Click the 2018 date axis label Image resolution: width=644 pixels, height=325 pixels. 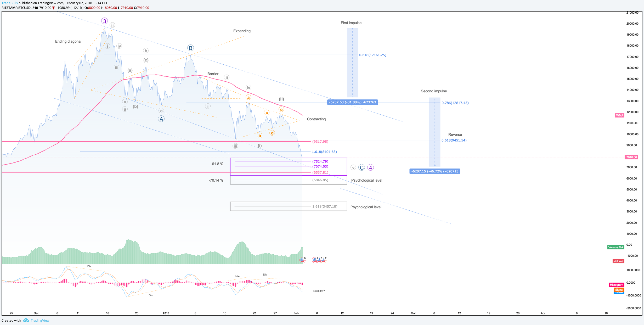tap(166, 313)
